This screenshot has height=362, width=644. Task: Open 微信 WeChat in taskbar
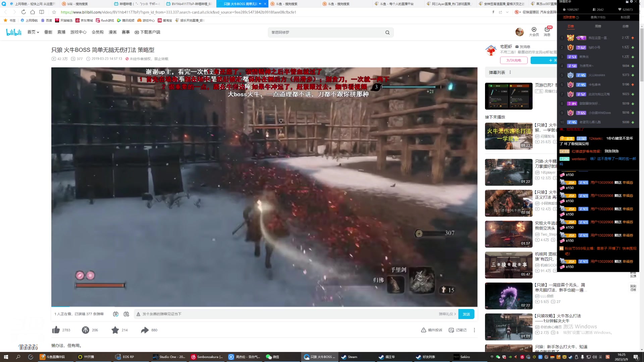273,357
